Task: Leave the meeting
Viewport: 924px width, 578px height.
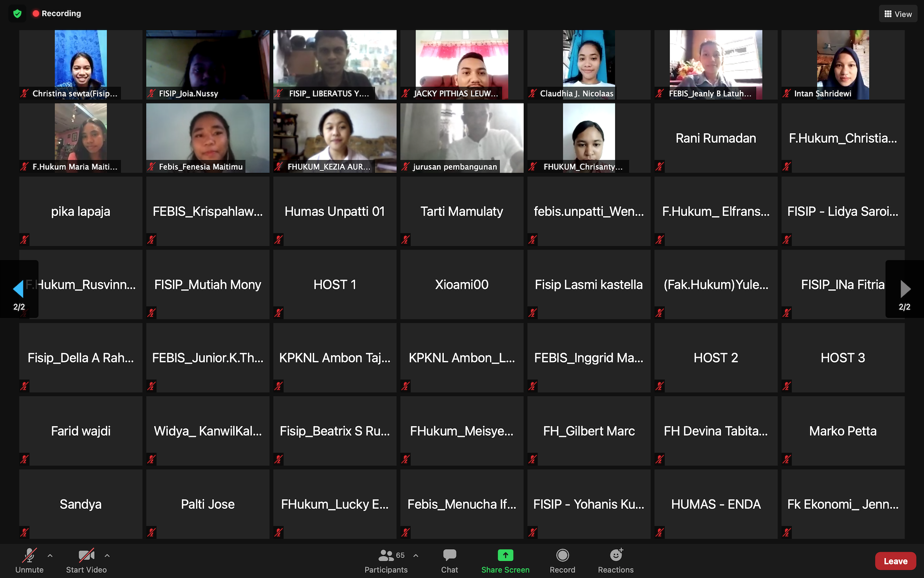Action: 895,561
